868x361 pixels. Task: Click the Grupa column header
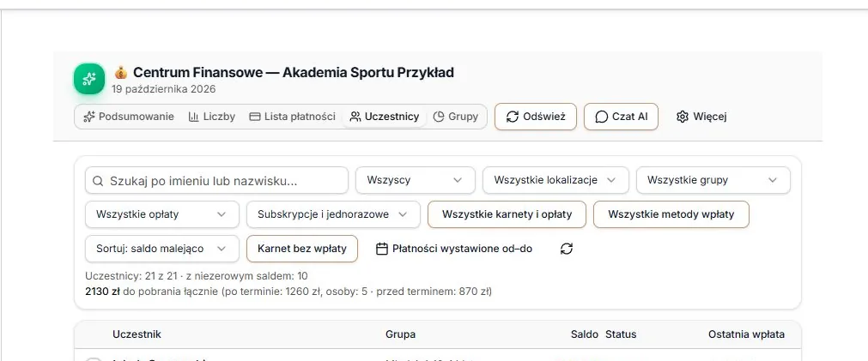coord(400,334)
